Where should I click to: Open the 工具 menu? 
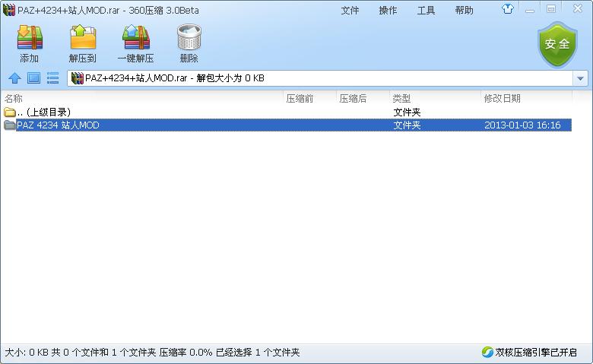[427, 11]
